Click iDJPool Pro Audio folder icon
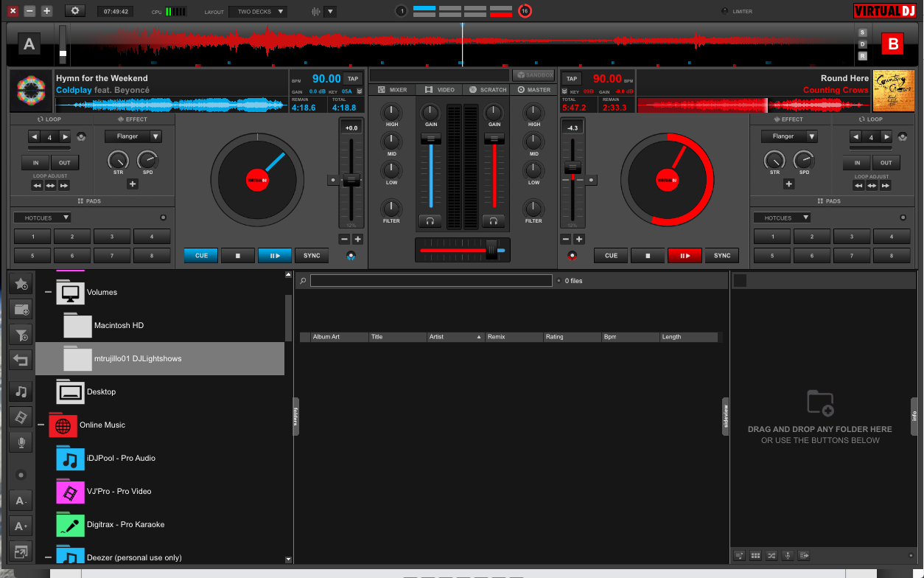The height and width of the screenshot is (578, 924). 69,458
